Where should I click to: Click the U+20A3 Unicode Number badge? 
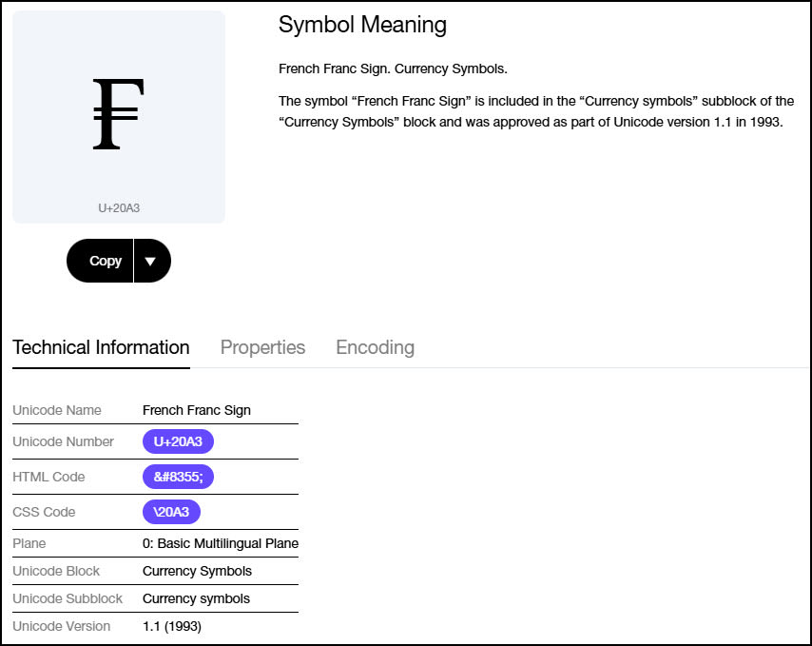tap(178, 441)
